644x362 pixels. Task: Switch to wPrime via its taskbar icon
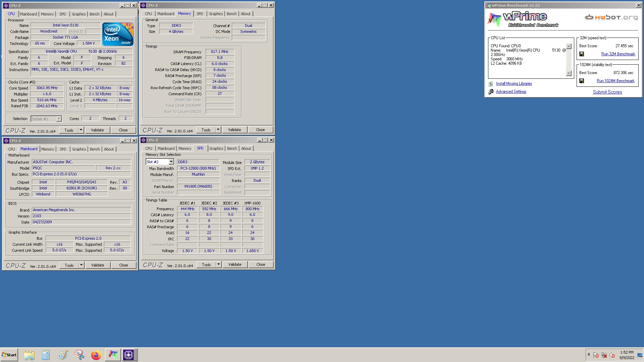coord(113,355)
